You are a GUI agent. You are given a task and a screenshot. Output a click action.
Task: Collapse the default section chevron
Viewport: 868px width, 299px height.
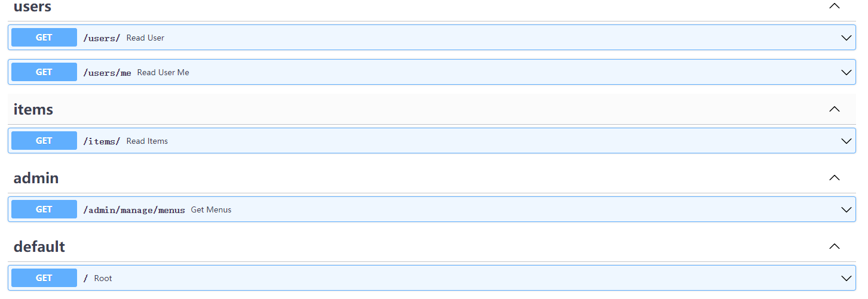tap(835, 246)
